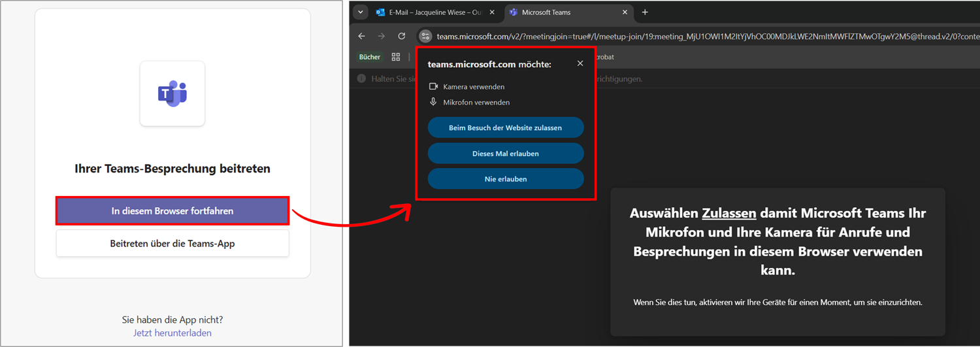
Task: Close the permission prompt with X
Action: coord(580,64)
